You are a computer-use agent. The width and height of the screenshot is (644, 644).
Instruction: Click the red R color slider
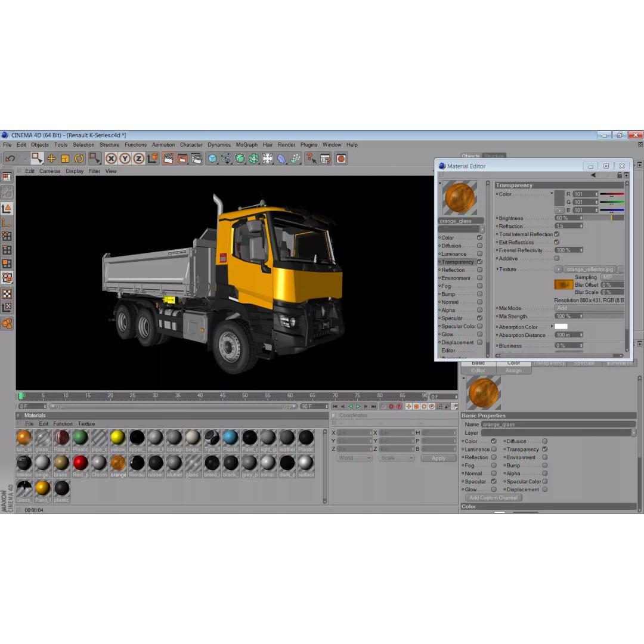(x=612, y=194)
